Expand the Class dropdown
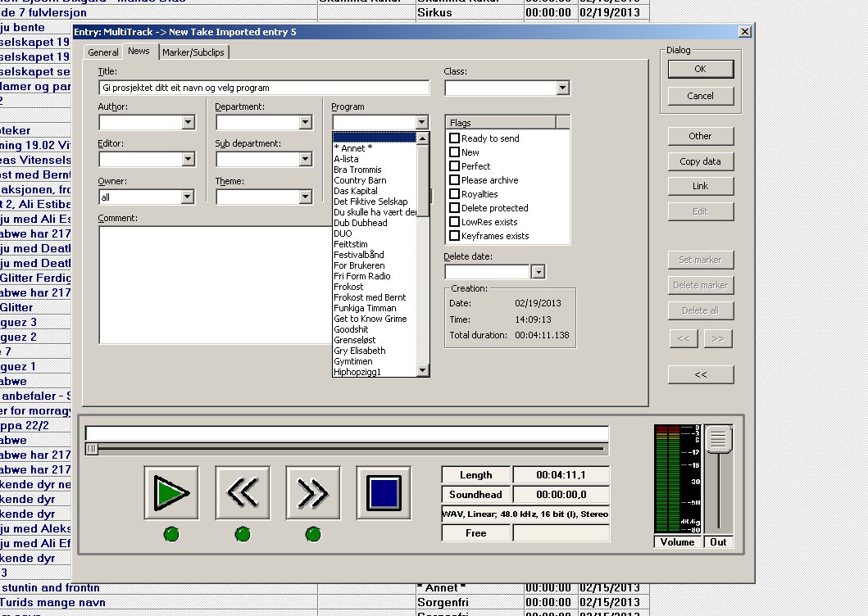Viewport: 868px width, 616px height. [562, 88]
